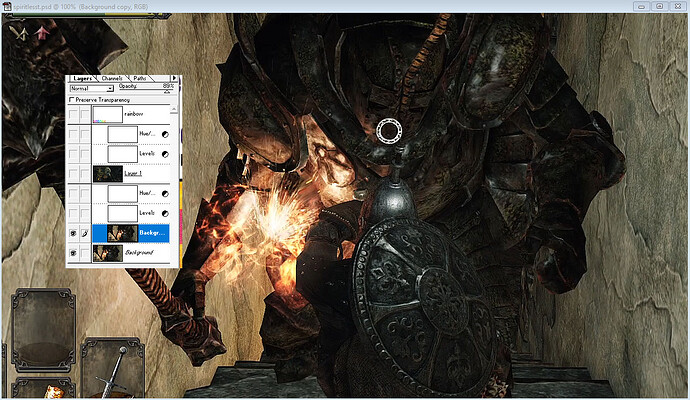Select the italic 'Background' layer name

[139, 253]
